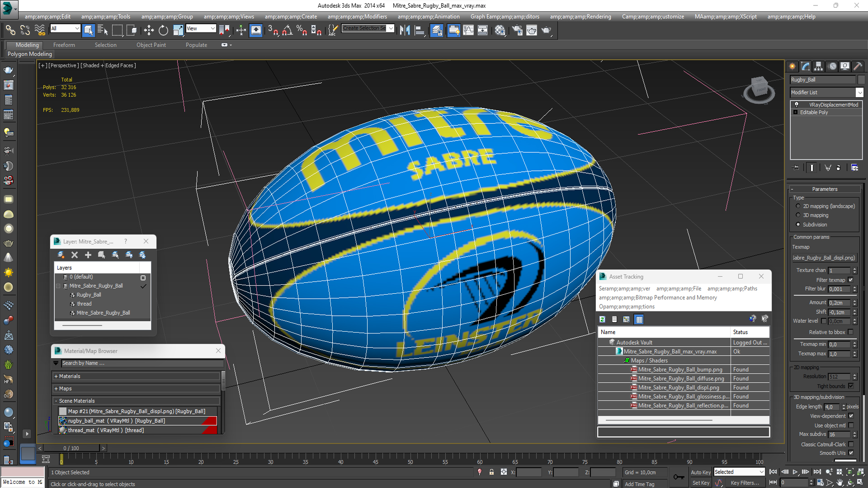The image size is (868, 488).
Task: Click the Rugby_Ball object color swatch
Action: point(861,80)
